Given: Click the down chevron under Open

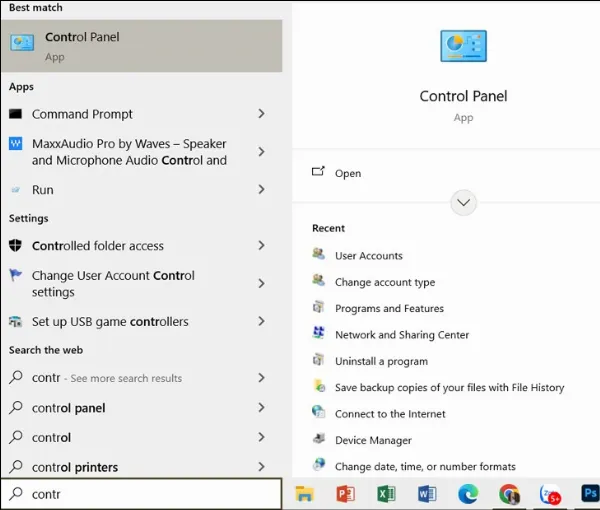Looking at the screenshot, I should click(463, 202).
